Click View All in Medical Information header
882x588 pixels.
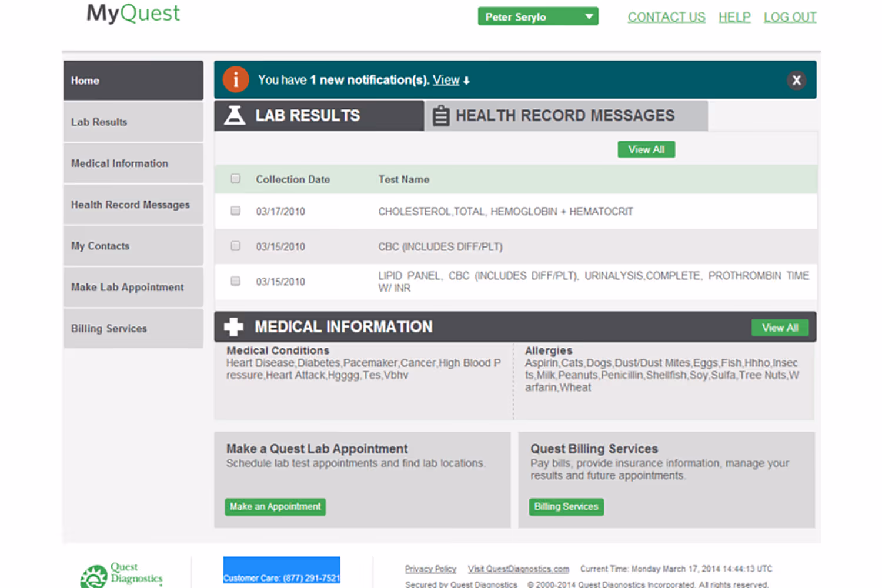(x=780, y=328)
